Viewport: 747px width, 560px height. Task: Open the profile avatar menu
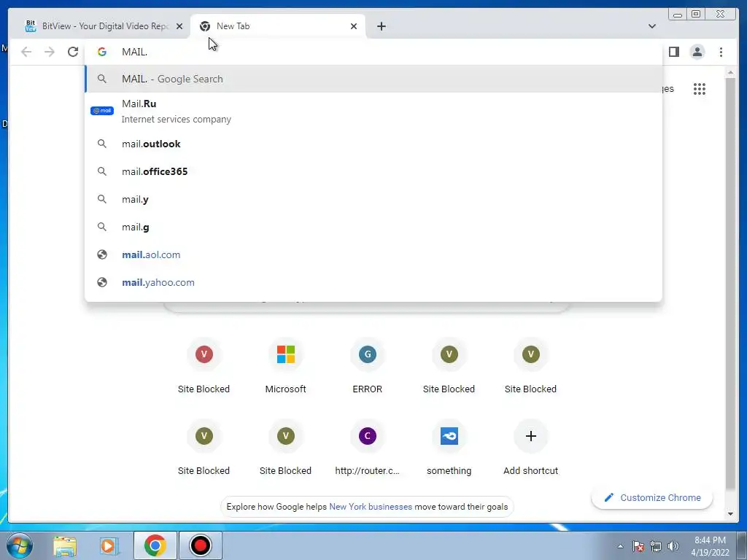tap(697, 52)
